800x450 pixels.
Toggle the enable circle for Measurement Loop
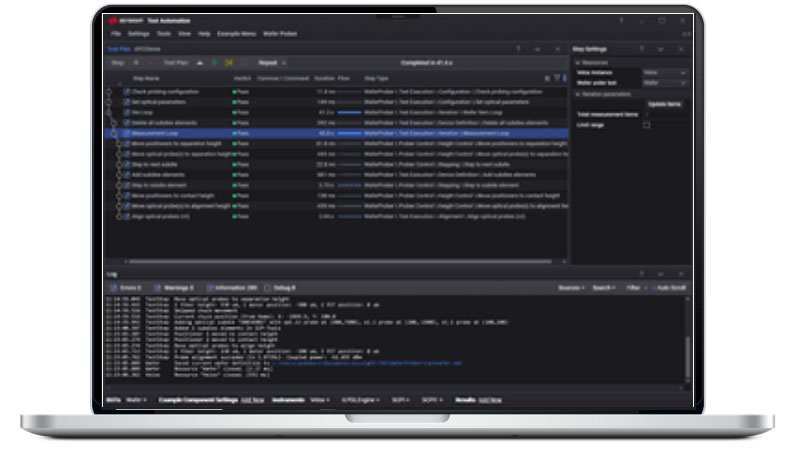pos(114,133)
